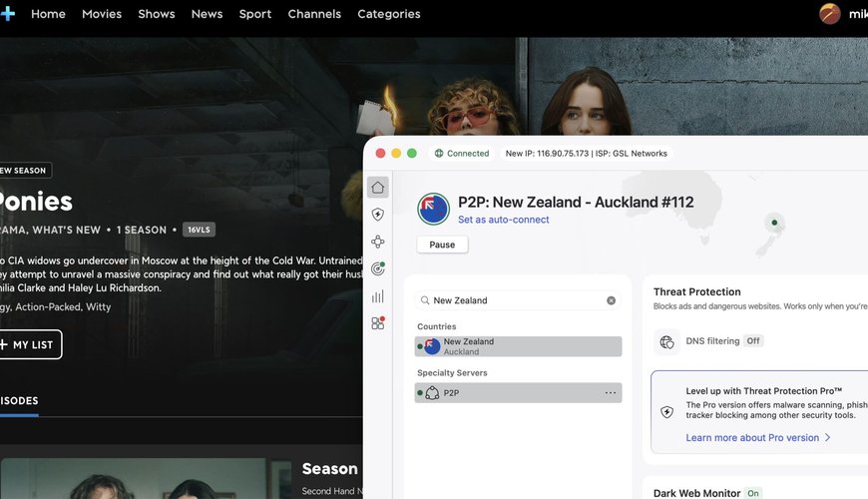Image resolution: width=868 pixels, height=499 pixels.
Task: Click the New Zealand flag server icon
Action: (433, 209)
